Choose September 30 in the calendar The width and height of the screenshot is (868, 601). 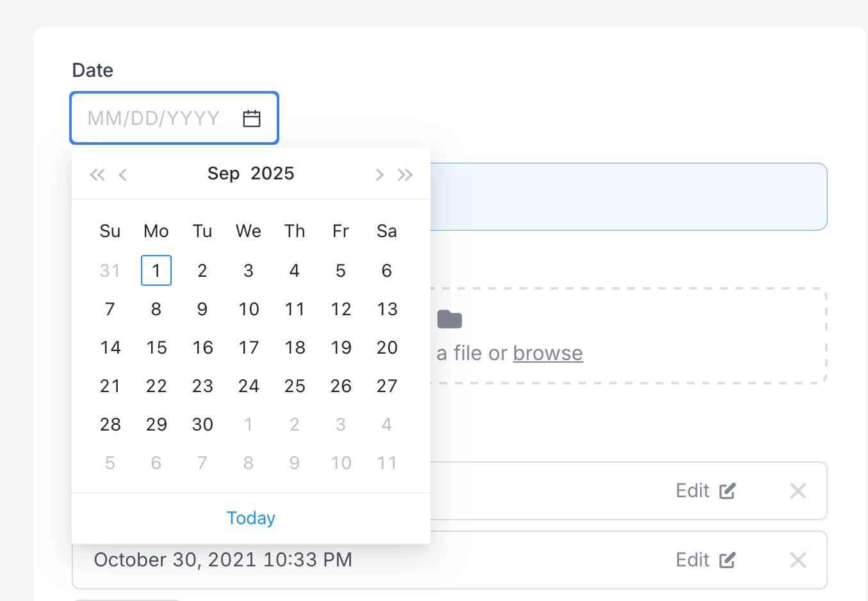tap(202, 424)
